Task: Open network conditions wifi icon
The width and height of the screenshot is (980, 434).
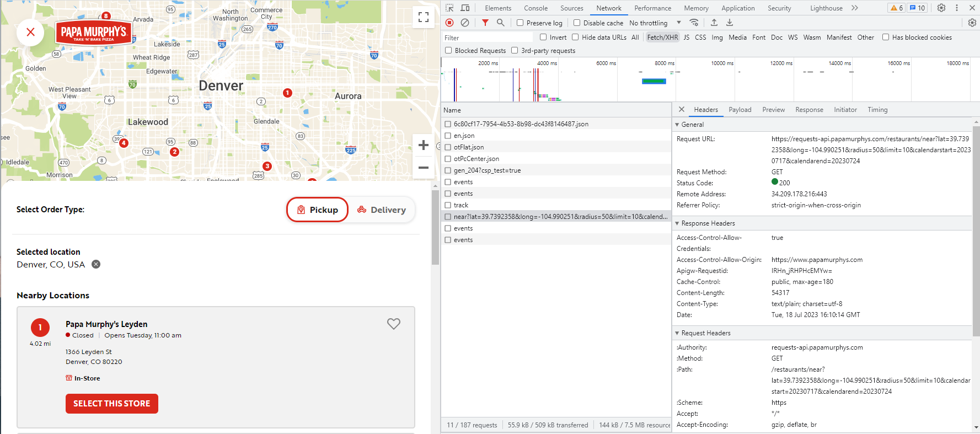Action: pos(694,23)
